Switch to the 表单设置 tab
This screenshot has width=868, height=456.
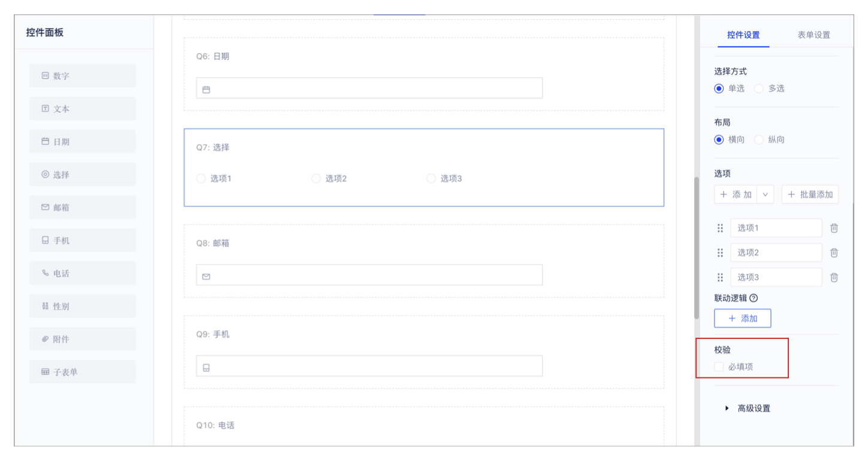pos(813,35)
